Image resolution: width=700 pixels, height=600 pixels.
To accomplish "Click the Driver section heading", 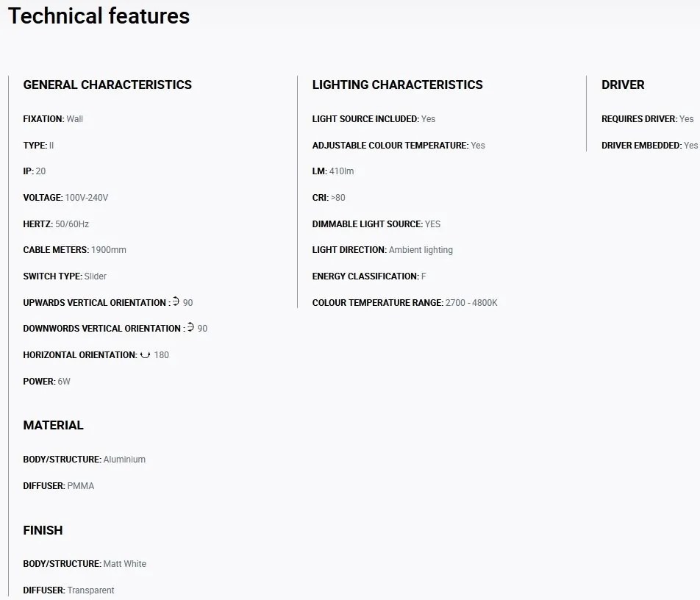I will (x=623, y=85).
